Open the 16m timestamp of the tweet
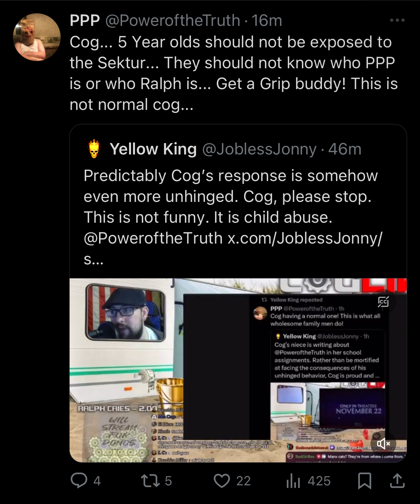Viewport: 420px width, 504px height. click(x=267, y=20)
